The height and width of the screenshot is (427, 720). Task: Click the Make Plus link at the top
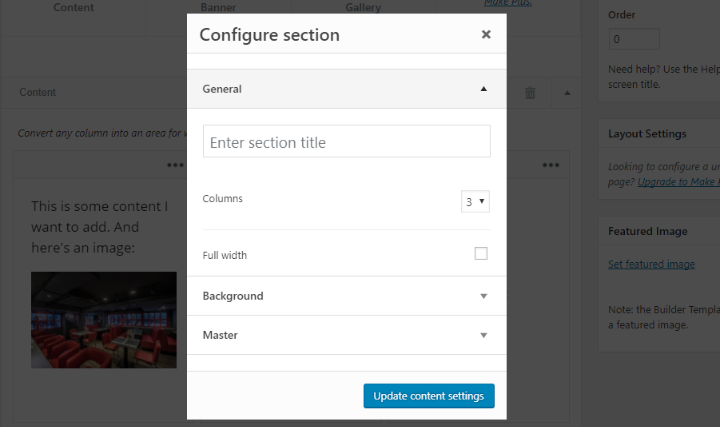pos(508,3)
